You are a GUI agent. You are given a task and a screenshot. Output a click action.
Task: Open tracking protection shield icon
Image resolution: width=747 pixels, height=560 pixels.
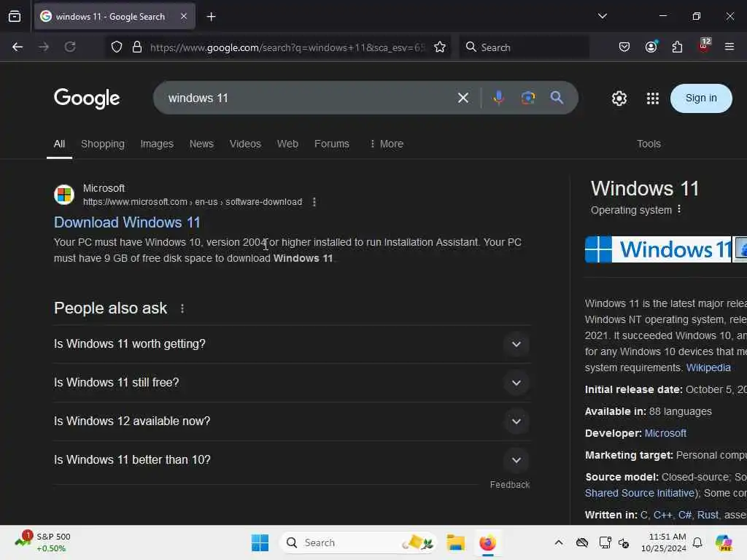pos(117,47)
